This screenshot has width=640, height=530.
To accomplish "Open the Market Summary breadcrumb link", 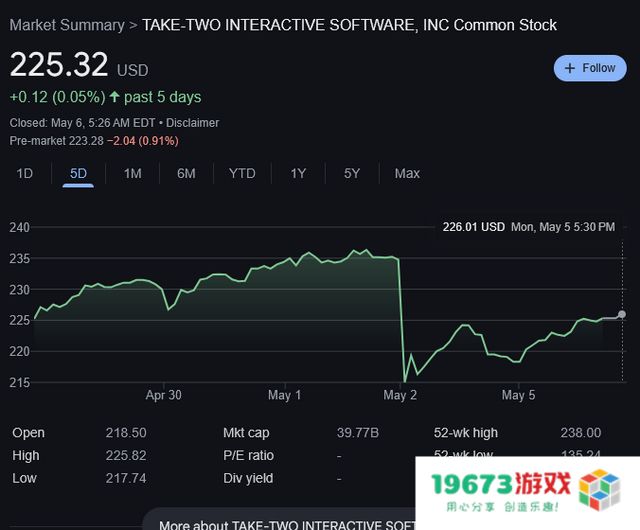I will [67, 25].
